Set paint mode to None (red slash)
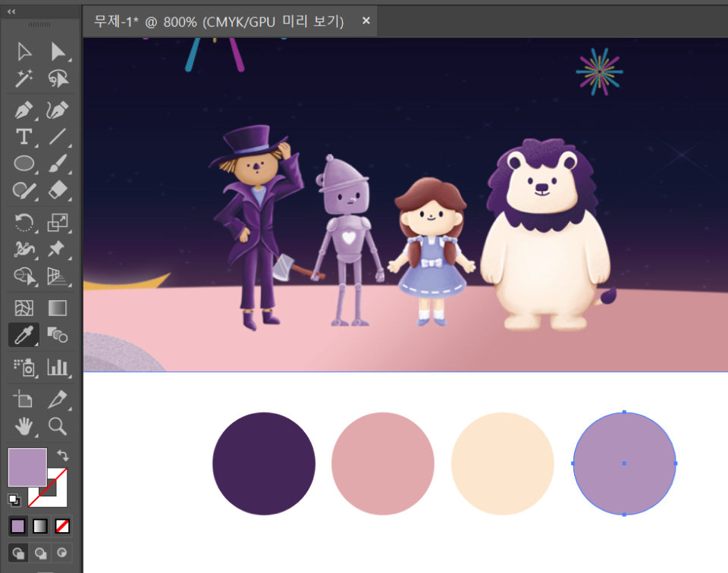Viewport: 728px width, 573px height. pyautogui.click(x=62, y=526)
